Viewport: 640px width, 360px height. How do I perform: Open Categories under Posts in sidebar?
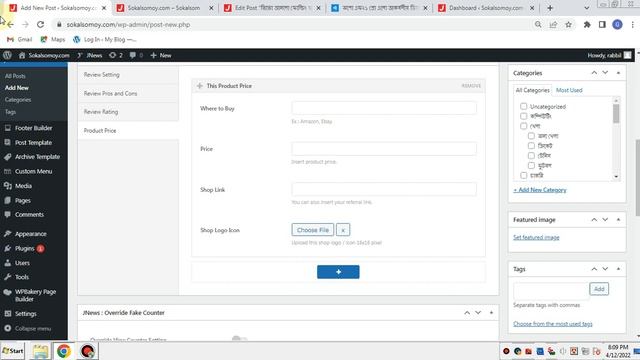(18, 100)
